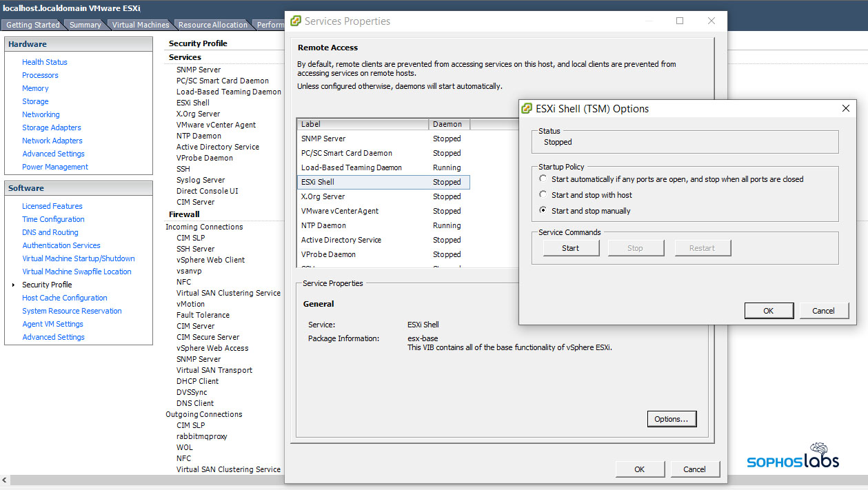This screenshot has height=490, width=868.
Task: Open Storage hardware link
Action: (x=35, y=101)
